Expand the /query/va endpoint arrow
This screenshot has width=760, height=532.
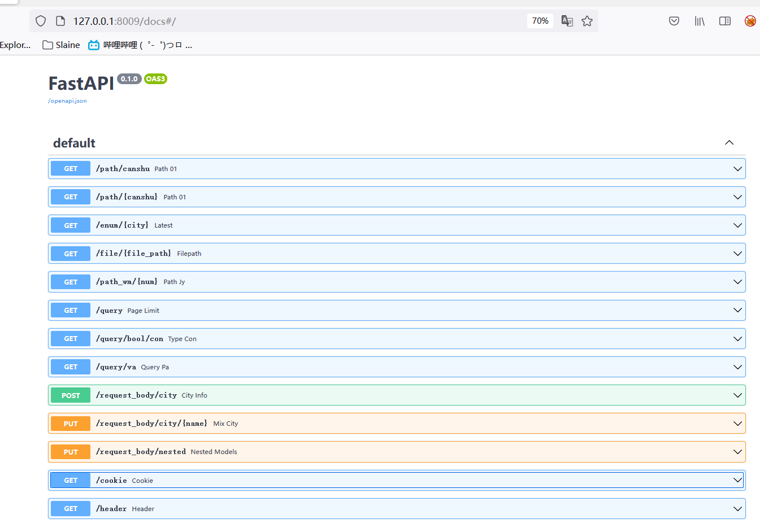point(737,367)
